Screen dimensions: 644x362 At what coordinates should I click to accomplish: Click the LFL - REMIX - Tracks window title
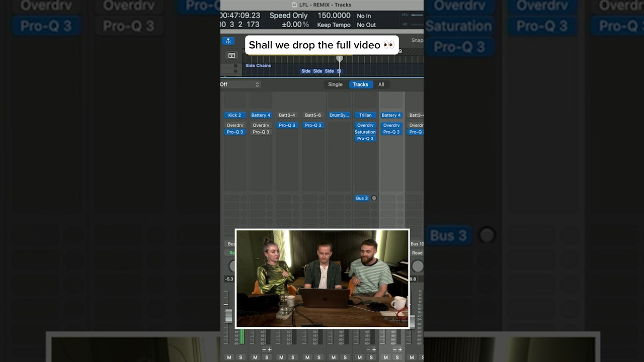[326, 5]
